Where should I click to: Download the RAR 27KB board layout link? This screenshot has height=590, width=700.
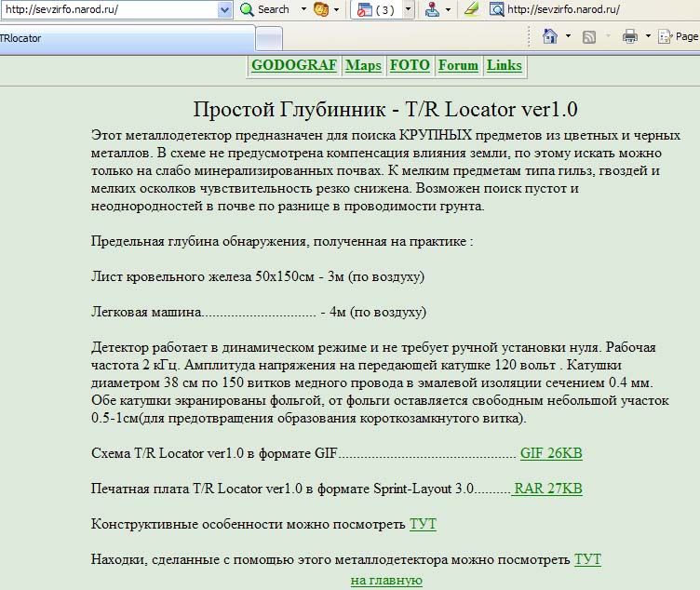coord(548,489)
